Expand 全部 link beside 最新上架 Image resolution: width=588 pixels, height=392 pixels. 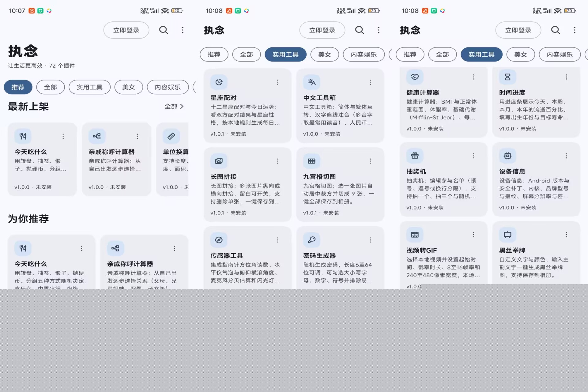(x=174, y=107)
